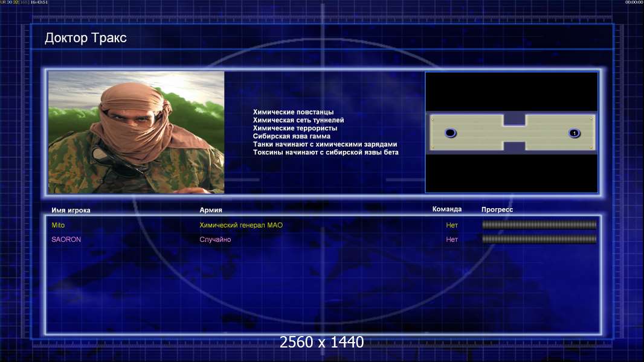The image size is (644, 362).
Task: Click the Химические повстанцы line
Action: 293,112
